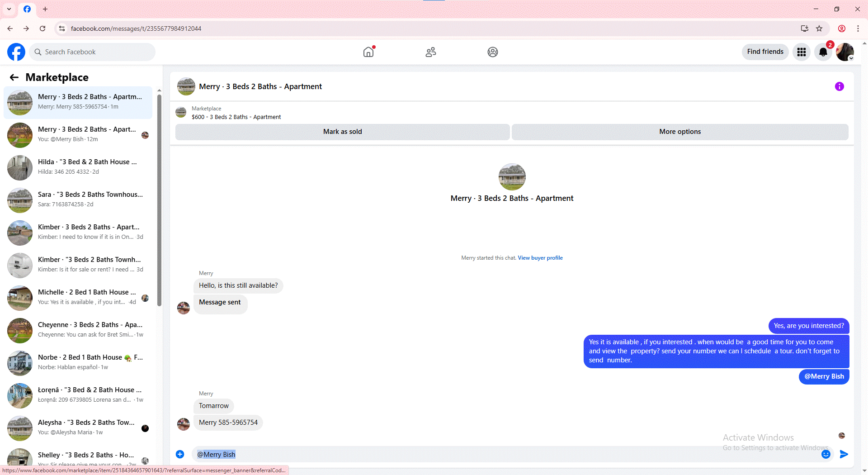This screenshot has height=475, width=868.
Task: Open the emoji picker in composer
Action: 826,454
